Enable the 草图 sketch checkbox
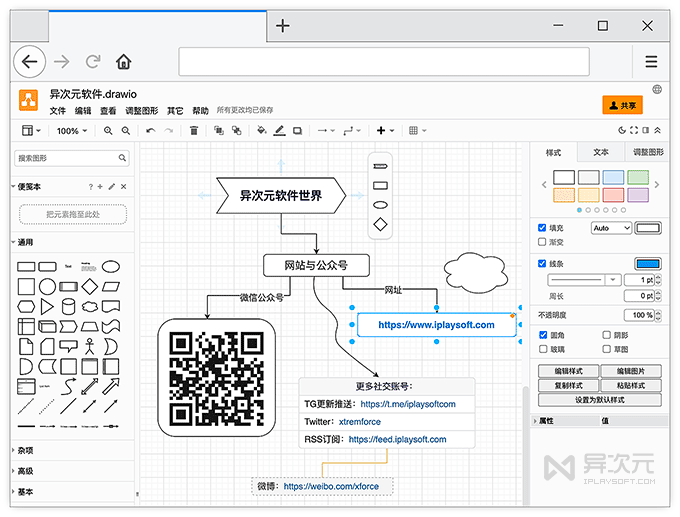 click(x=607, y=349)
